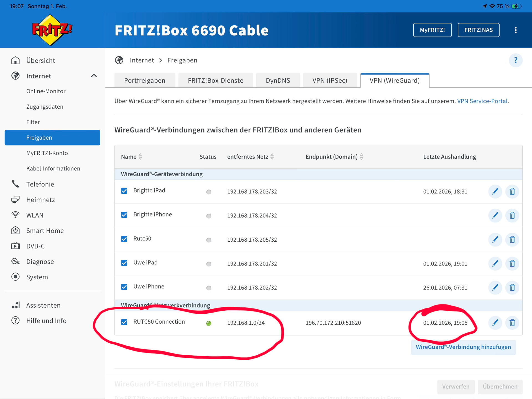The height and width of the screenshot is (399, 532).
Task: Open the VPN Service-Portal link
Action: click(x=482, y=101)
